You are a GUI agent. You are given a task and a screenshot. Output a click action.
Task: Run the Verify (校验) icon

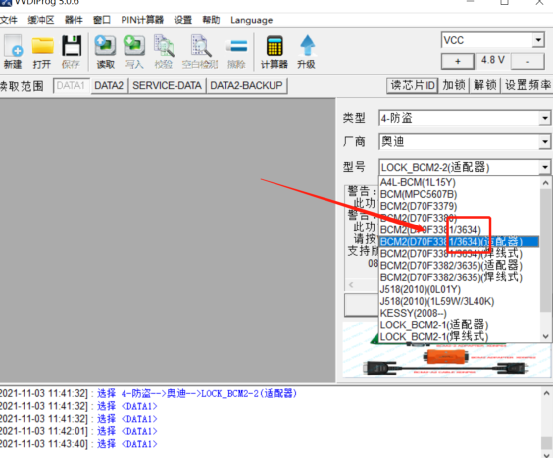164,51
